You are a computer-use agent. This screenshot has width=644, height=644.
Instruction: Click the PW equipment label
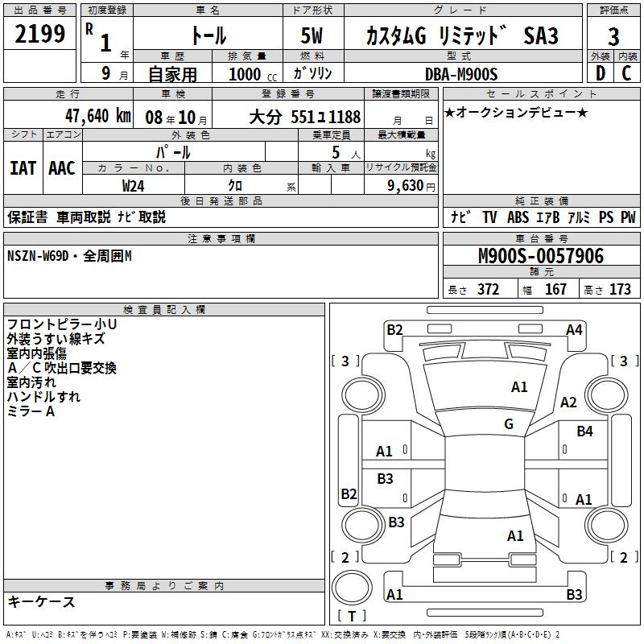(x=628, y=217)
